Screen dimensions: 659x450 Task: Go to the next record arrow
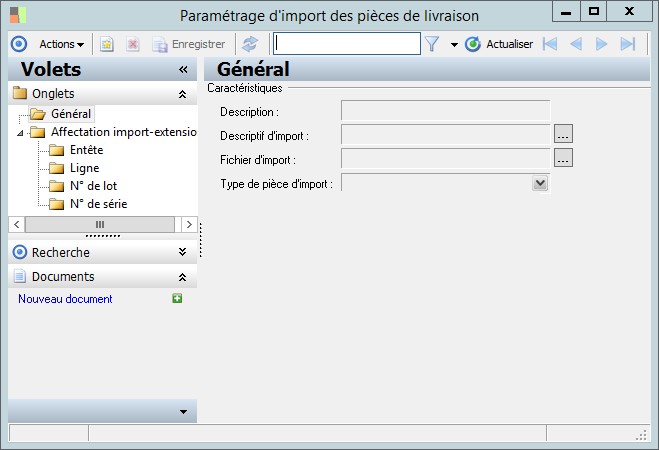pyautogui.click(x=602, y=44)
